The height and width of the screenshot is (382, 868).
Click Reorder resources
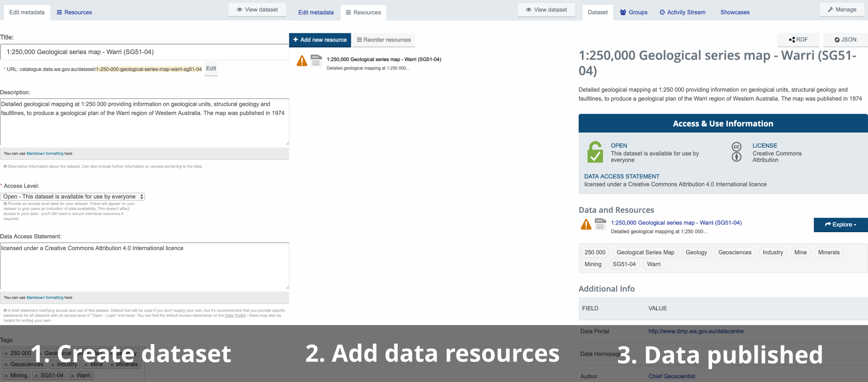pos(384,40)
